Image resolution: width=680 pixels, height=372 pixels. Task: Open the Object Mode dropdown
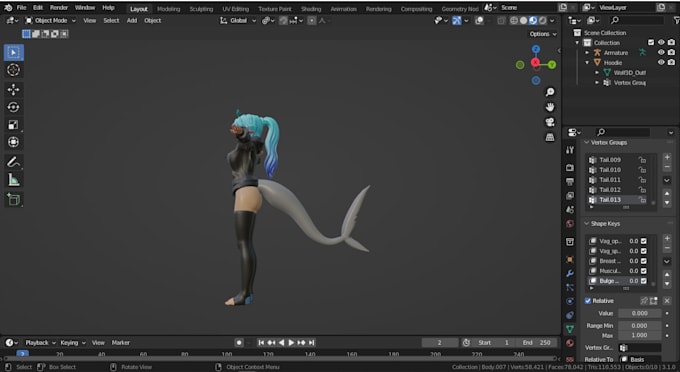[50, 20]
